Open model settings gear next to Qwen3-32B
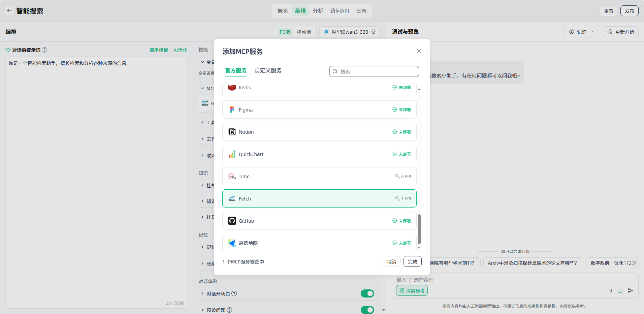 pyautogui.click(x=374, y=32)
